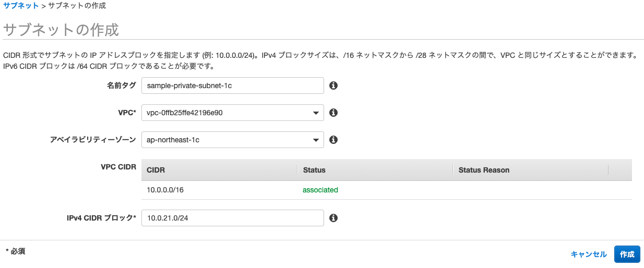Screen dimensions: 644x268
Task: Expand the ap-northeast-1c availability zone dropdown
Action: coord(232,140)
